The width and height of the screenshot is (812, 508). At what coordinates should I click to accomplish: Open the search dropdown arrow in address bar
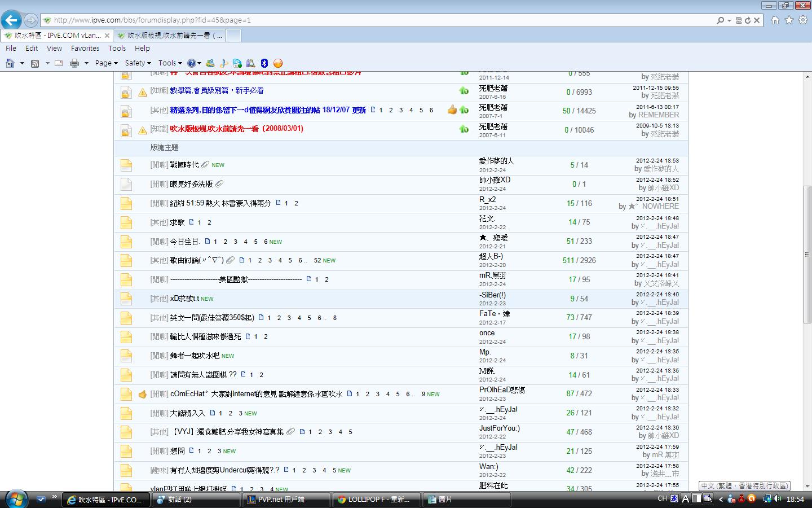coord(729,20)
